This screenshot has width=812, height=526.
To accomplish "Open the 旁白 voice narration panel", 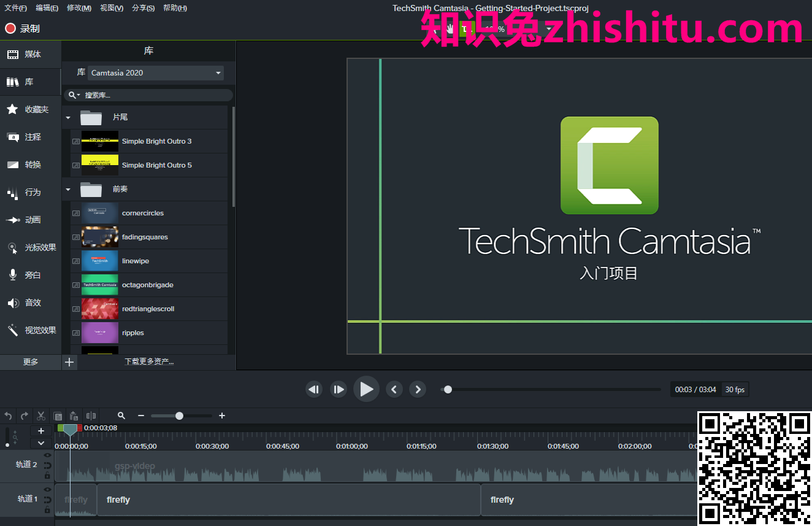I will click(x=31, y=275).
